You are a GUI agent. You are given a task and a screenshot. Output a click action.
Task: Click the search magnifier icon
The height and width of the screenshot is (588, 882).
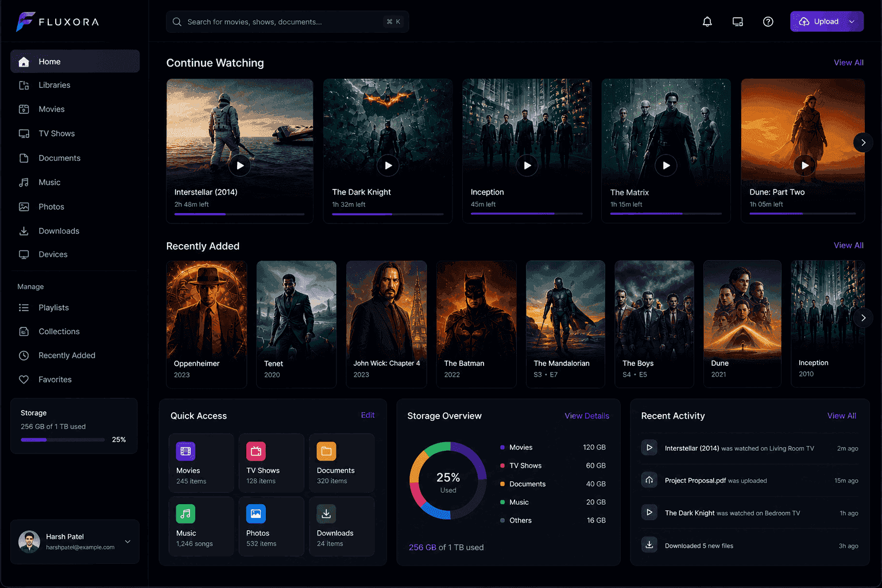click(177, 22)
